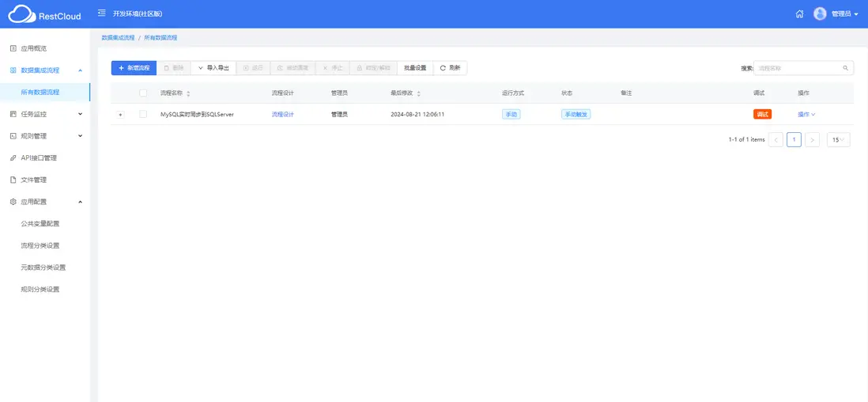868x402 pixels.
Task: Click the 批量设置 button
Action: [415, 68]
